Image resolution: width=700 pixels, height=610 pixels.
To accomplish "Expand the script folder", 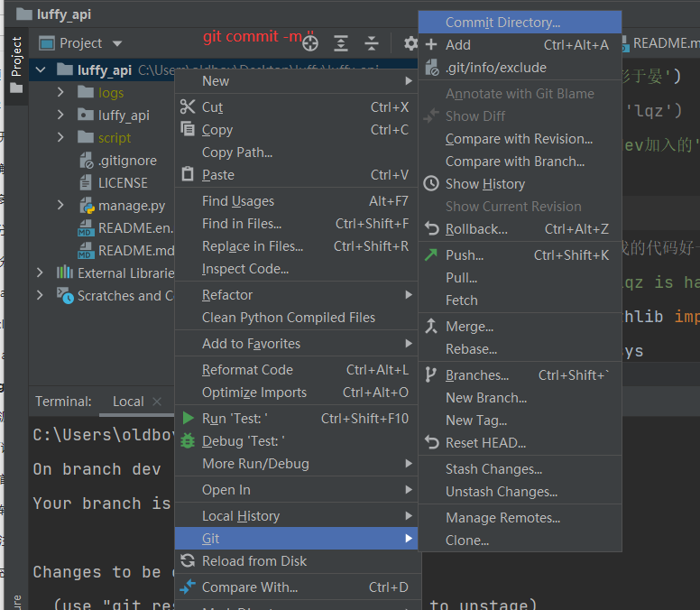I will (x=60, y=137).
